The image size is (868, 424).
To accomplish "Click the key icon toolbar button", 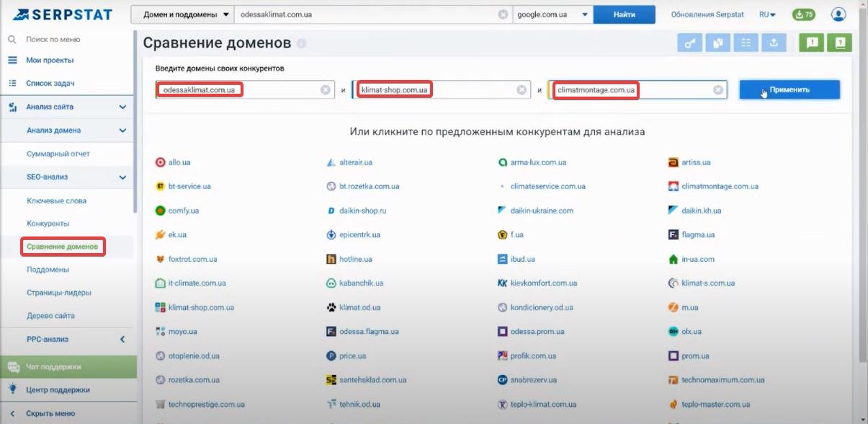I will 690,43.
